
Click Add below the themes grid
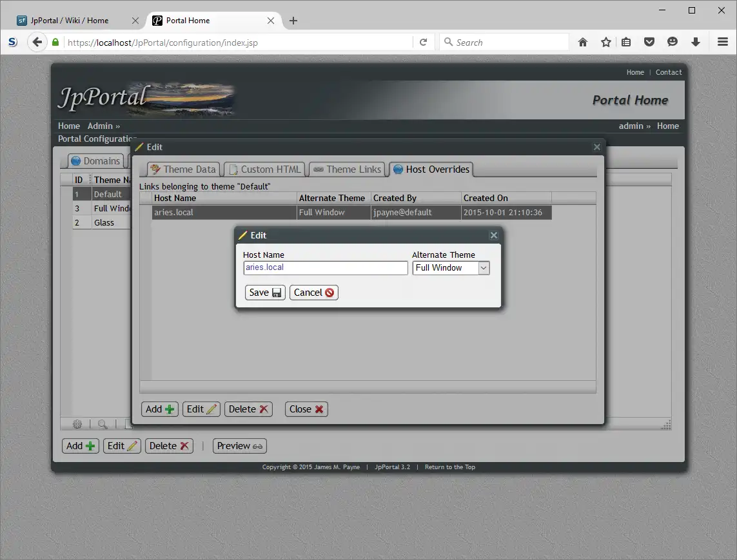(81, 446)
